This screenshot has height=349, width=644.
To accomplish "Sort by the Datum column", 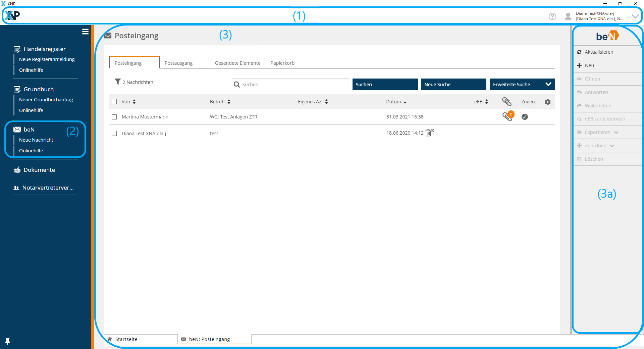I will (396, 102).
